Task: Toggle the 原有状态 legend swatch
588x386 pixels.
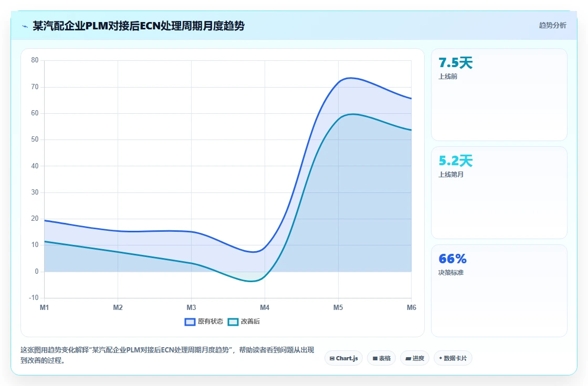Action: tap(190, 322)
